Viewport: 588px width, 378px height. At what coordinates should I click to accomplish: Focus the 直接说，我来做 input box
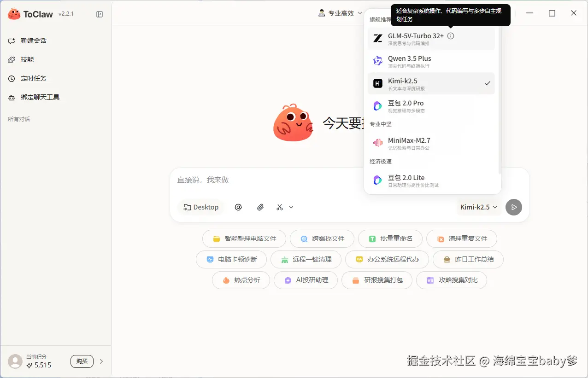pos(349,180)
